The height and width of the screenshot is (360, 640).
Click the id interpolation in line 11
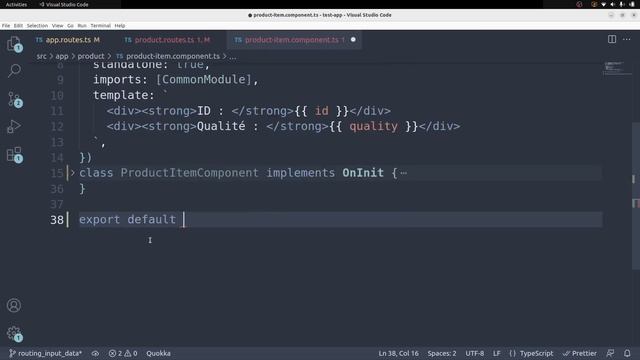click(321, 111)
